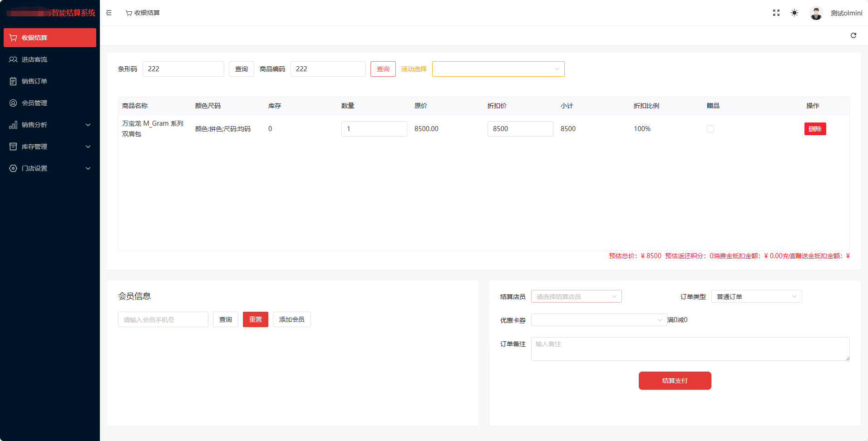The width and height of the screenshot is (868, 441).
Task: Toggle the theme with the sun icon
Action: tap(794, 13)
